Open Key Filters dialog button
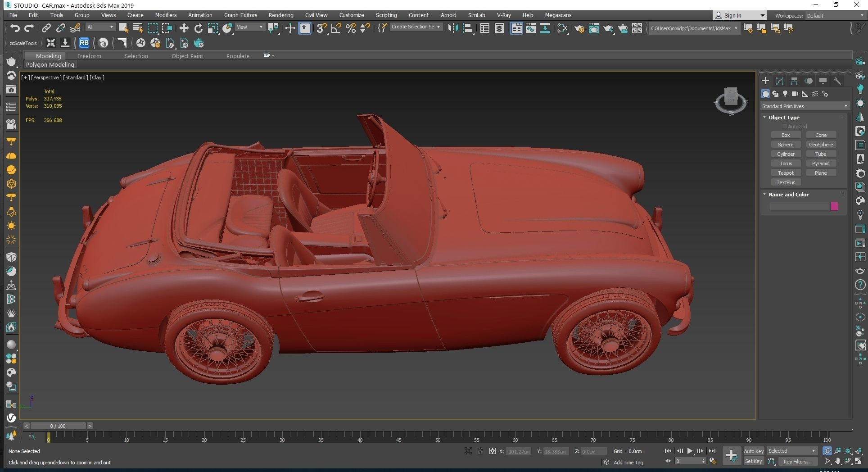The width and height of the screenshot is (868, 472). 797,461
